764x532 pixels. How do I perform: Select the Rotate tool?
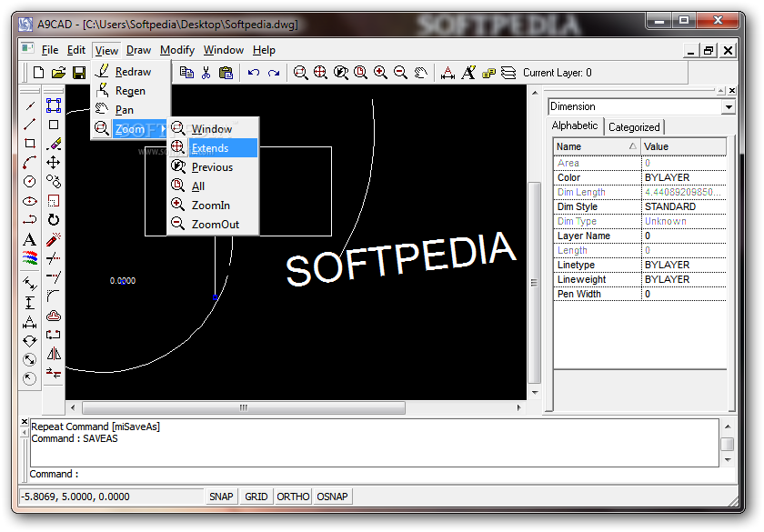[54, 220]
